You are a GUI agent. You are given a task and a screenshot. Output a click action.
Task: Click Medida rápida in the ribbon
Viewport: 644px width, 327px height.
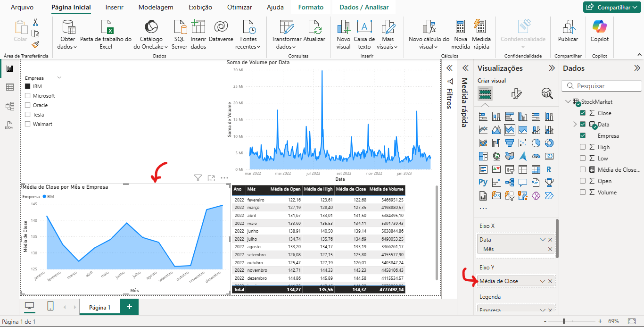(481, 34)
